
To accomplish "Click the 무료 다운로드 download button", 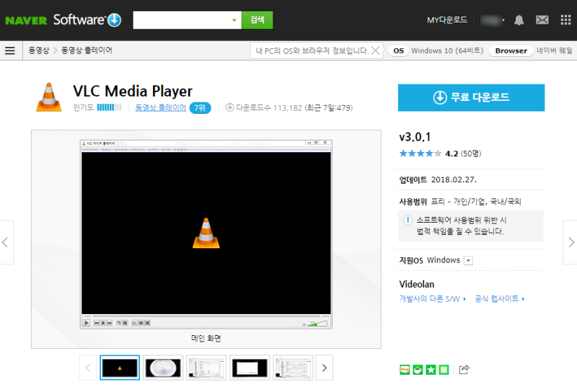I will pyautogui.click(x=471, y=97).
